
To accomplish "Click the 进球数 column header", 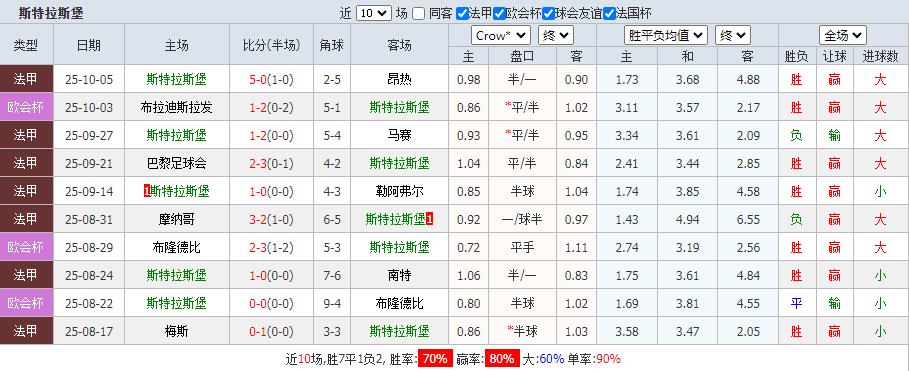I will [x=880, y=56].
